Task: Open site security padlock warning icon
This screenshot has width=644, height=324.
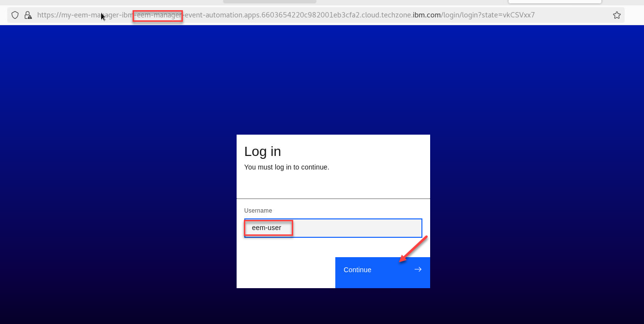Action: (x=28, y=15)
